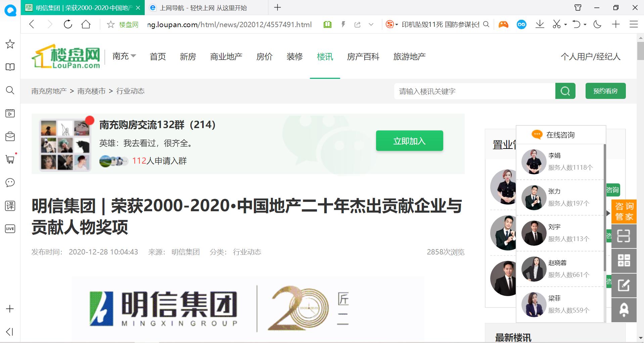This screenshot has height=343, width=644.
Task: Open briefcase toolbox icon in sidebar
Action: point(10,136)
